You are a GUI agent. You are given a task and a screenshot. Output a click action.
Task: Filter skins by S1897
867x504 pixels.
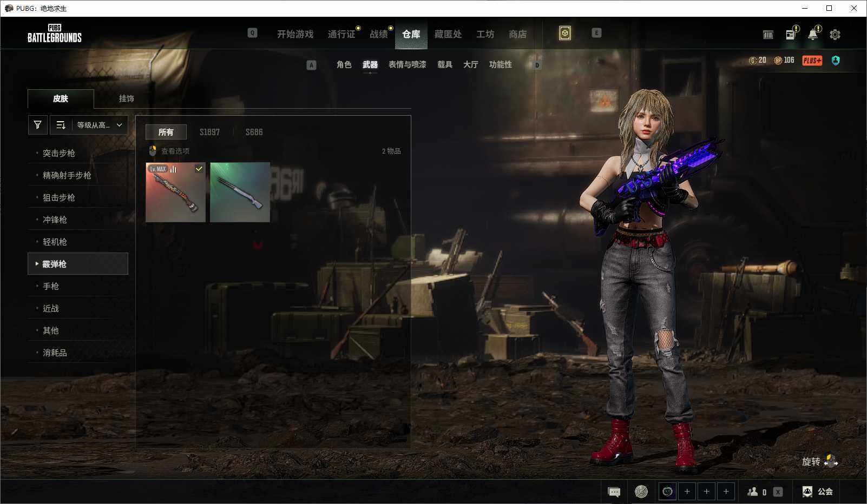[209, 132]
